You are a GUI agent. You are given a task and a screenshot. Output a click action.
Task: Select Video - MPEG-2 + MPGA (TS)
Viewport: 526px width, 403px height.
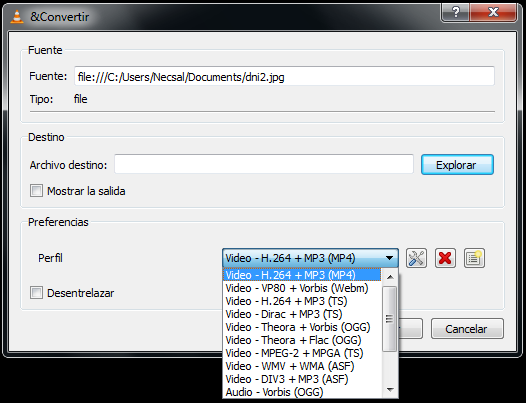tap(302, 353)
